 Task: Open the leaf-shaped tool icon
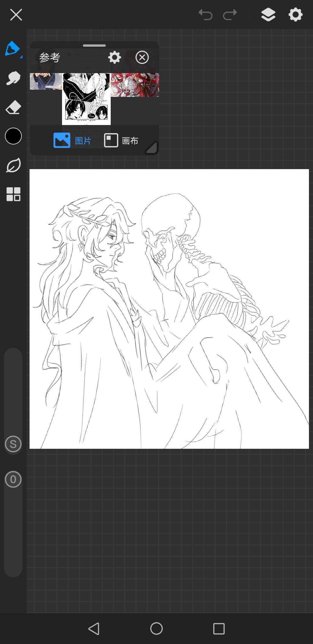(13, 165)
